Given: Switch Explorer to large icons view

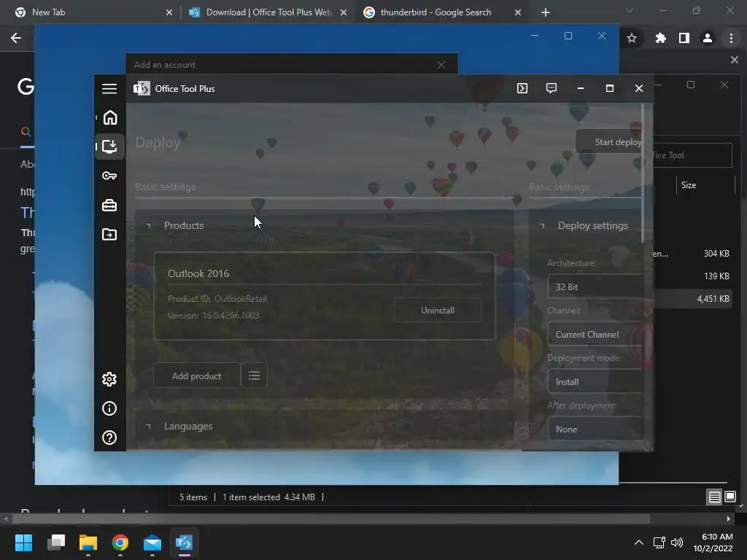Looking at the screenshot, I should 729,497.
